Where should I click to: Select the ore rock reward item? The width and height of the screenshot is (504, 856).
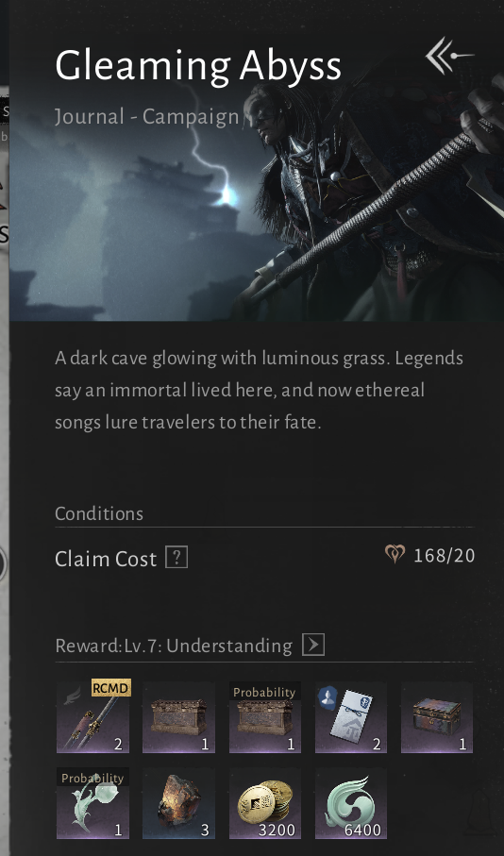tap(178, 803)
